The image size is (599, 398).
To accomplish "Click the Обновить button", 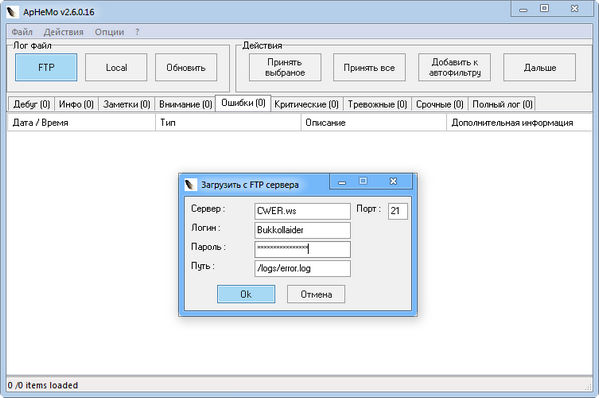I will point(186,67).
